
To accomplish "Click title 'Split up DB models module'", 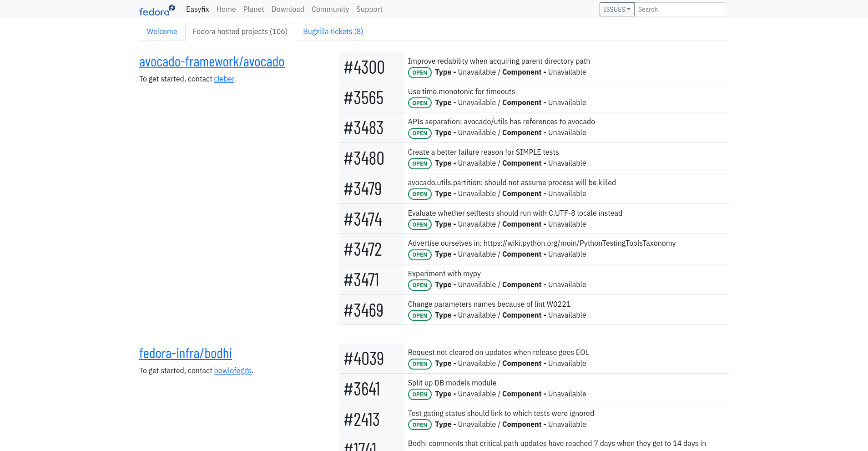I will tap(452, 383).
